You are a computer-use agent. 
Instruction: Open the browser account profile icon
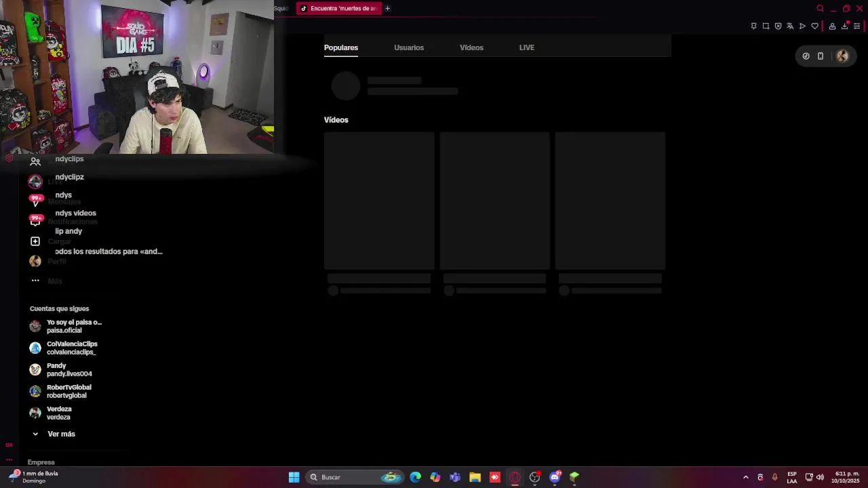pos(832,26)
